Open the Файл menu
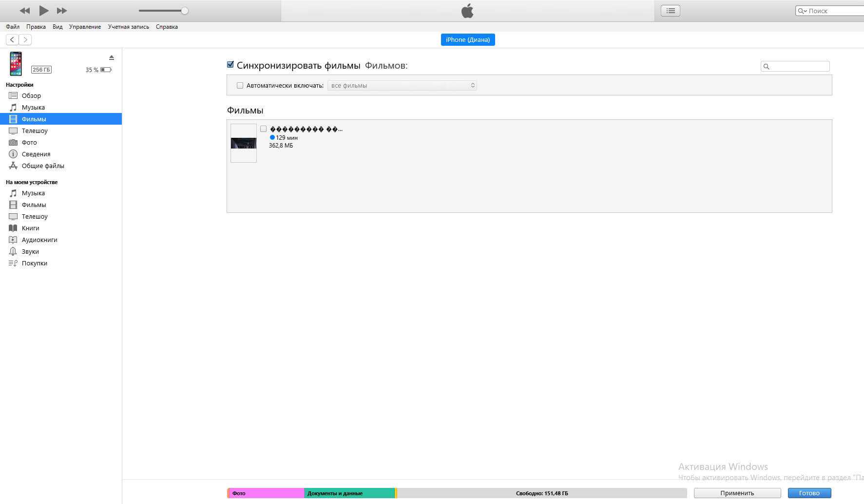Screen dimensions: 864x504 pos(13,27)
